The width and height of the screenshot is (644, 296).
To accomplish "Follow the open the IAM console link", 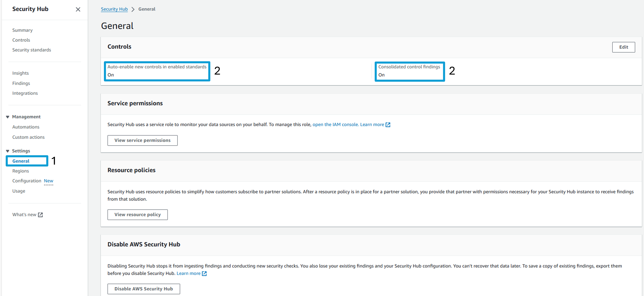I will tap(336, 125).
